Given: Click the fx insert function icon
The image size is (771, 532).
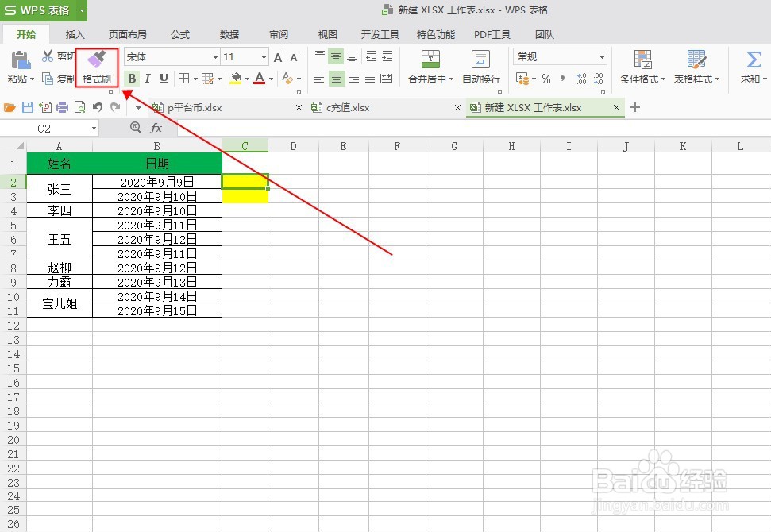Looking at the screenshot, I should [x=156, y=128].
